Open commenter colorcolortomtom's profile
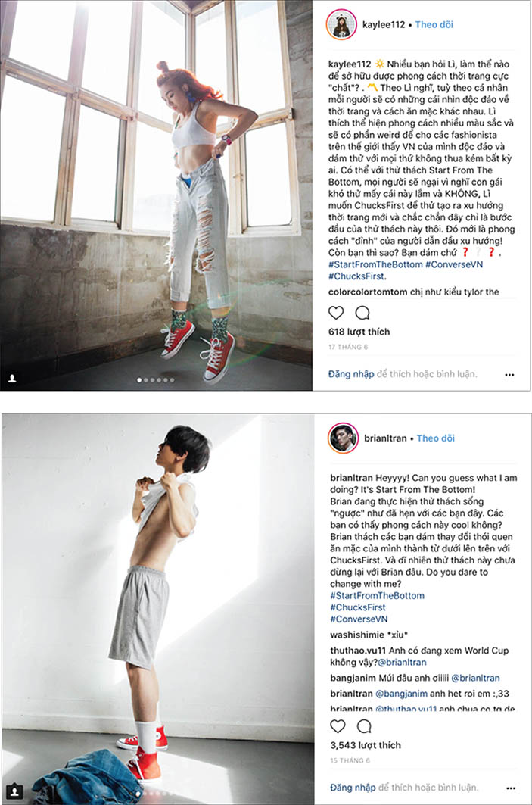This screenshot has height=805, width=532. coord(368,292)
